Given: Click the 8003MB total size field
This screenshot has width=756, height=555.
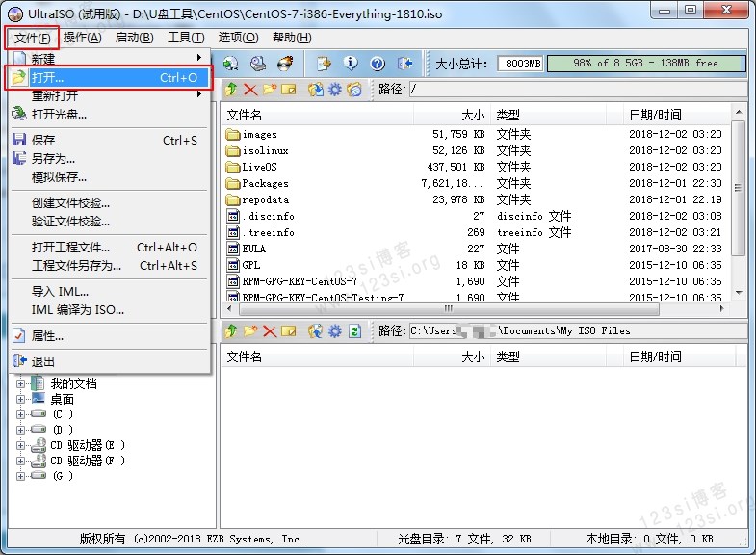Looking at the screenshot, I should (x=521, y=64).
